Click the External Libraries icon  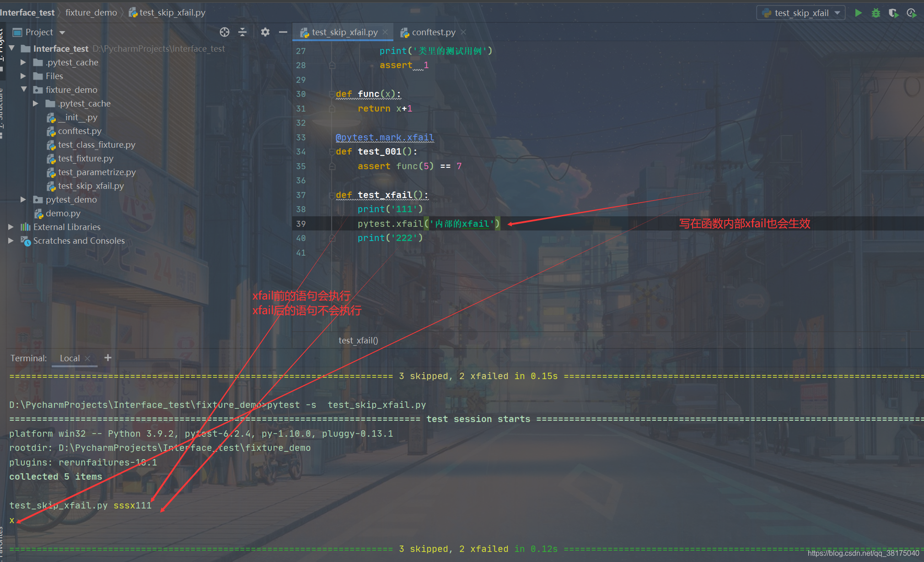point(26,227)
